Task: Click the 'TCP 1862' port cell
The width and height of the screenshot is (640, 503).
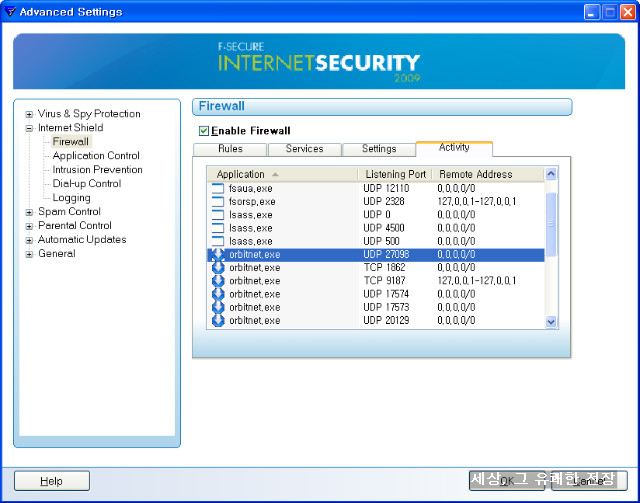Action: point(384,267)
